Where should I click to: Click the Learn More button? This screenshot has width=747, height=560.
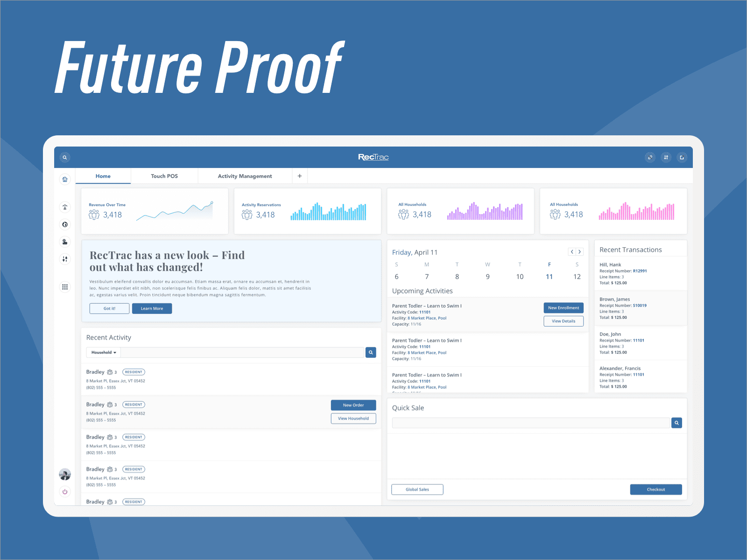click(152, 308)
